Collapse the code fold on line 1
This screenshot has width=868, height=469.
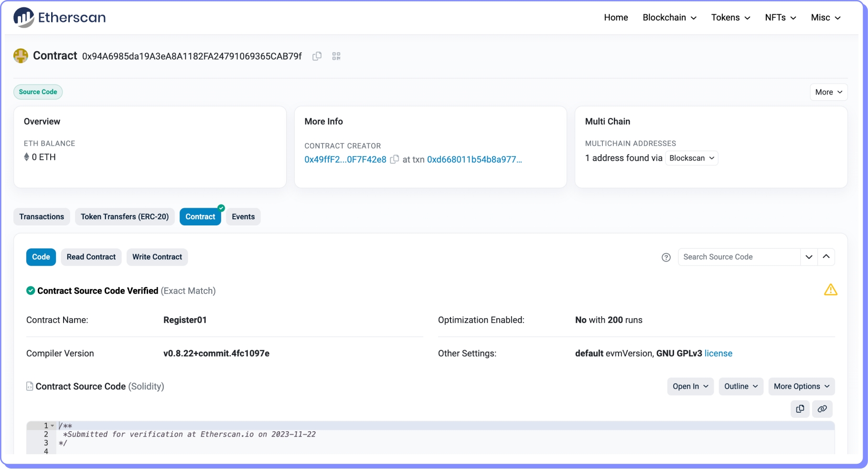pyautogui.click(x=53, y=426)
